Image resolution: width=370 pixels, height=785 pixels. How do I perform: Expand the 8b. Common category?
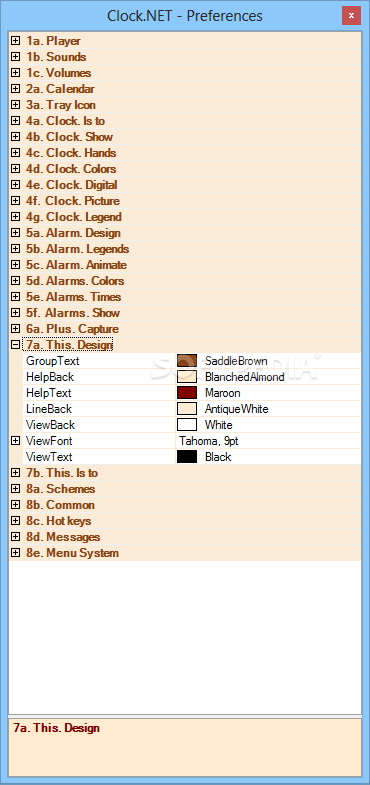click(16, 505)
